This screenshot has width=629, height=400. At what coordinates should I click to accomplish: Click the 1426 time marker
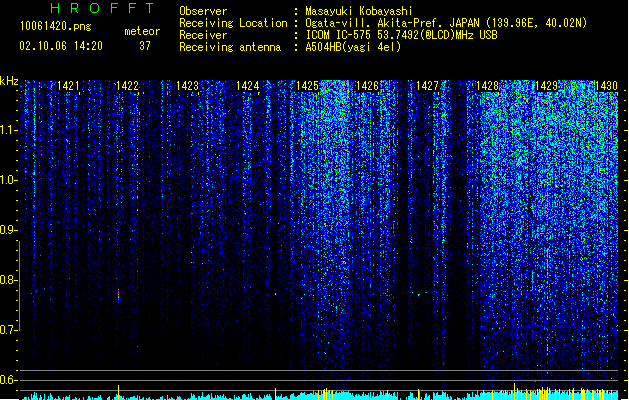[x=367, y=86]
